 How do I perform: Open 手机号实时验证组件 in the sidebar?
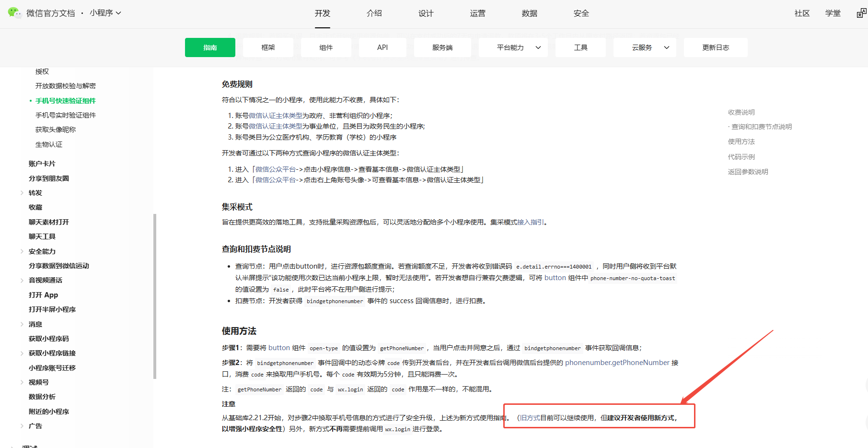[x=66, y=115]
